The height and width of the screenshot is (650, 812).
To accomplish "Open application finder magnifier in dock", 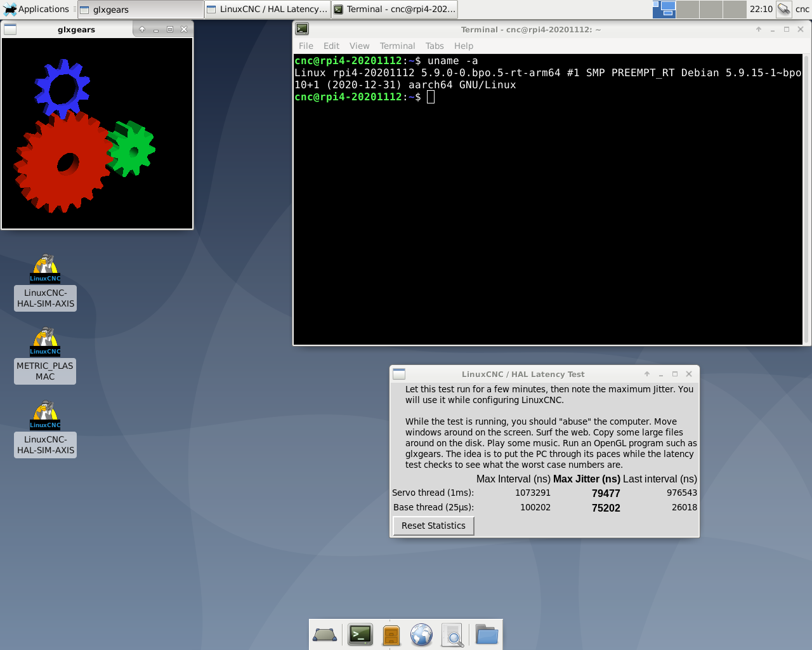I will (x=453, y=635).
